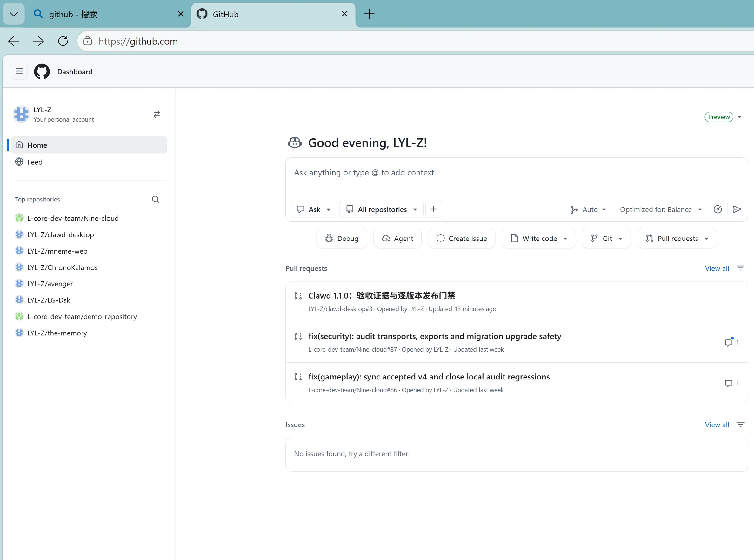
Task: Click the Clawd 1.1.0 pull request icon
Action: click(298, 296)
